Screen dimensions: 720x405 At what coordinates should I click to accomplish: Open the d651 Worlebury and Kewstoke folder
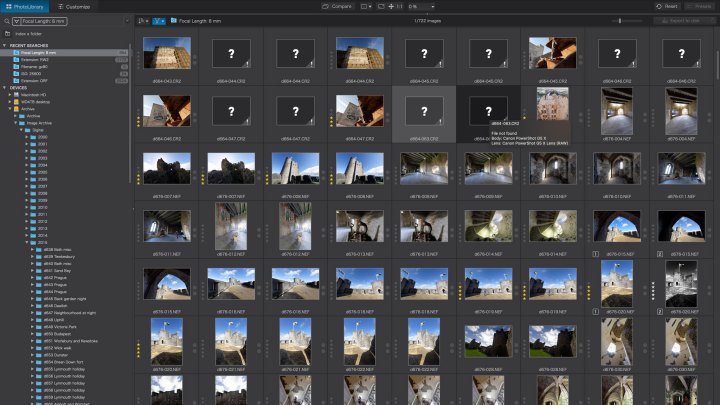[70, 341]
